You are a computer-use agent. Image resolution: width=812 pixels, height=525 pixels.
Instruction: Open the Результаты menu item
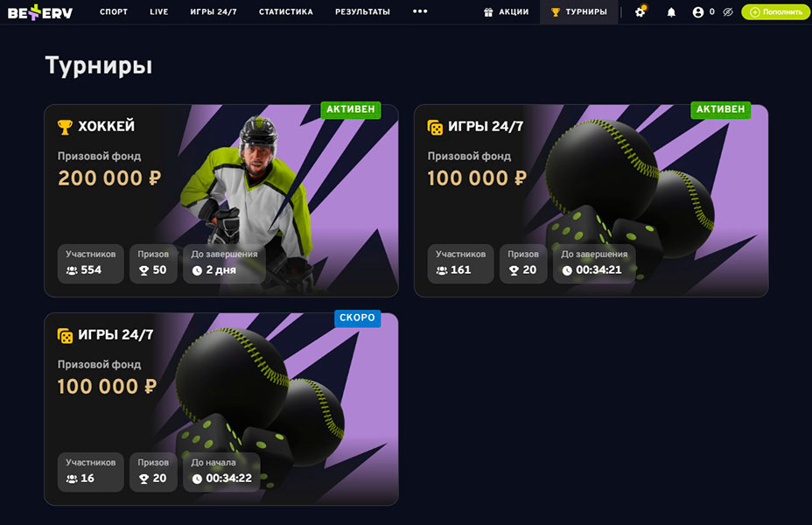(362, 11)
